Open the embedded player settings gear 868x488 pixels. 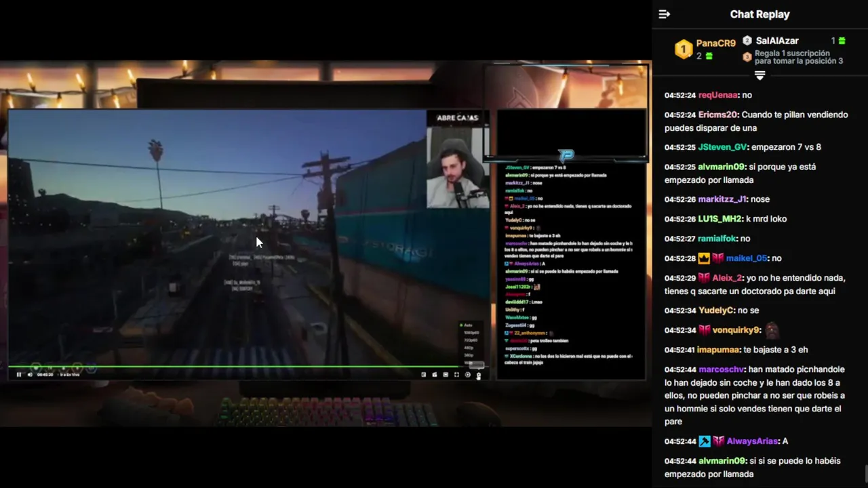pyautogui.click(x=478, y=375)
